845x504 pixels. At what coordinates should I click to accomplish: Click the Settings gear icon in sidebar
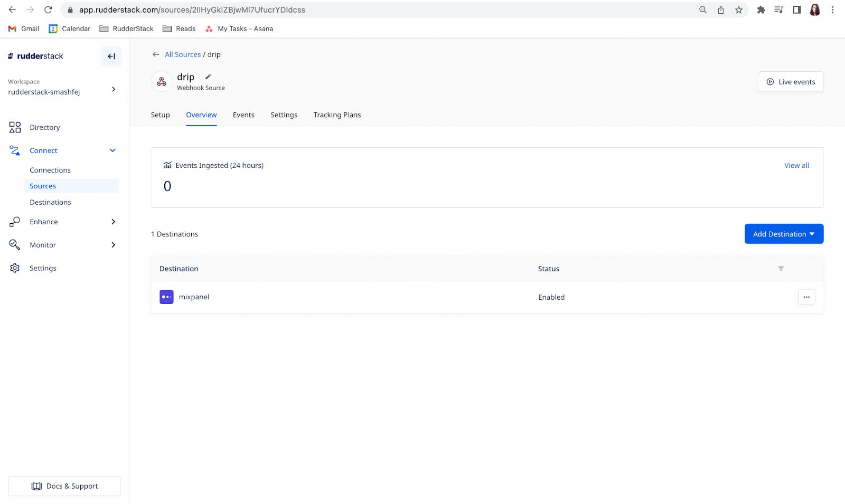pos(15,268)
